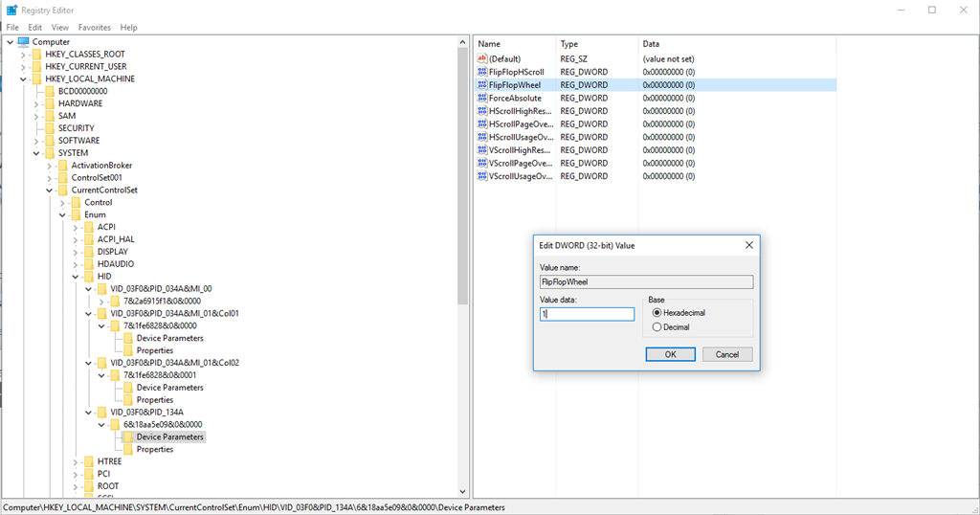Confirm the DWORD edit with OK
This screenshot has width=980, height=515.
pos(671,354)
